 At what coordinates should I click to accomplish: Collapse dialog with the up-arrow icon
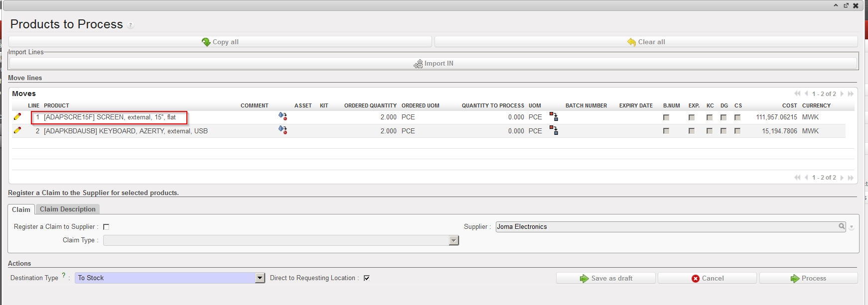tap(836, 5)
